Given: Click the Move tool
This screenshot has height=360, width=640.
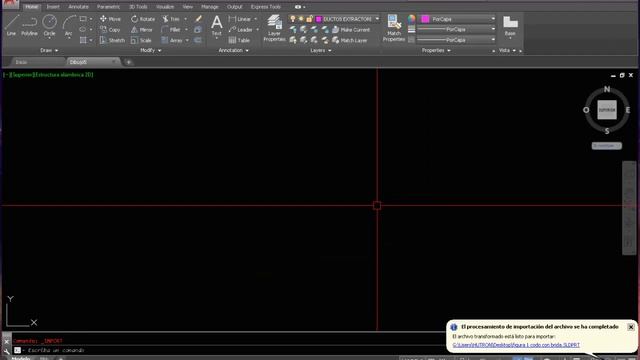Looking at the screenshot, I should pyautogui.click(x=110, y=19).
